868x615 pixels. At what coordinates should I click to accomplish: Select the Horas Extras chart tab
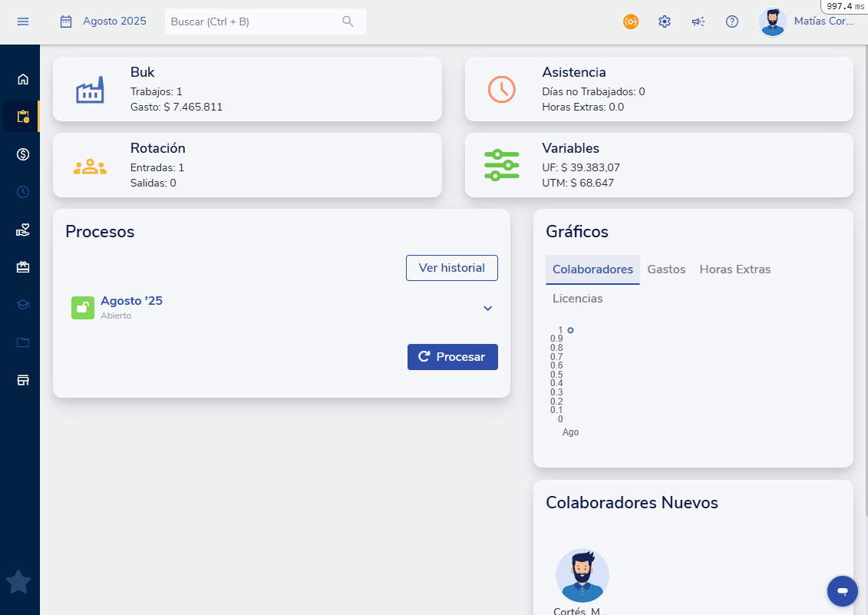[x=734, y=269]
